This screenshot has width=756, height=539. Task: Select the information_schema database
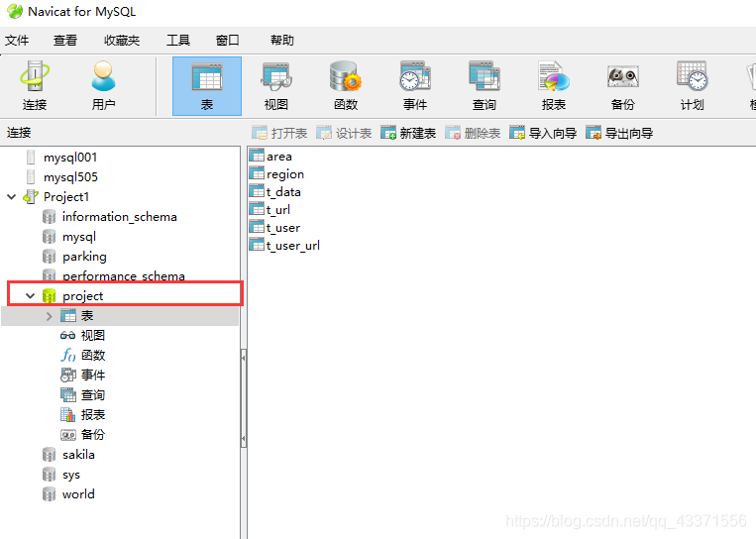[x=120, y=217]
